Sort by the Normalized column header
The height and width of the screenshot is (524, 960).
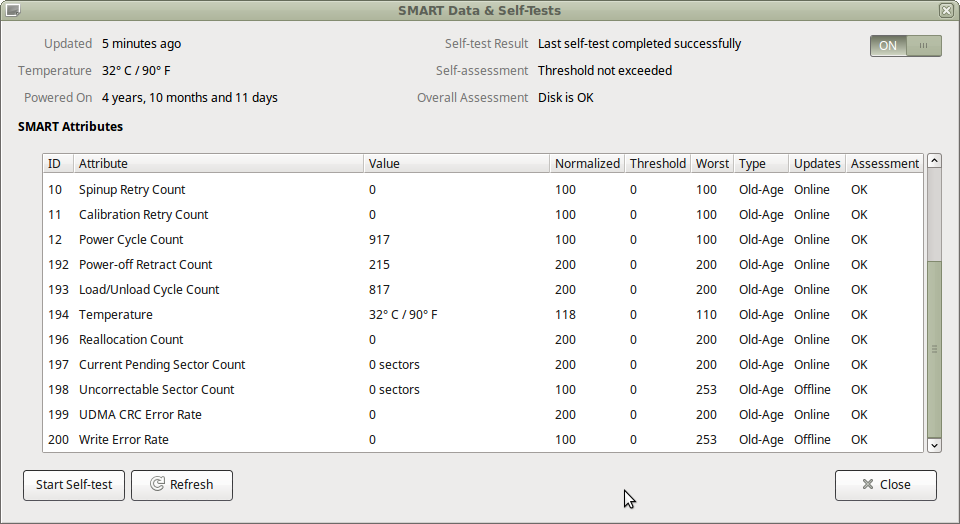[587, 163]
